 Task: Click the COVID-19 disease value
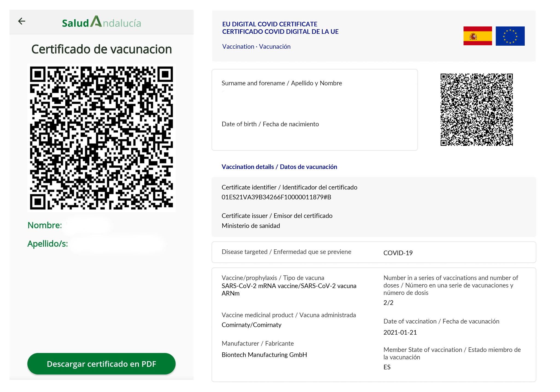pyautogui.click(x=398, y=253)
